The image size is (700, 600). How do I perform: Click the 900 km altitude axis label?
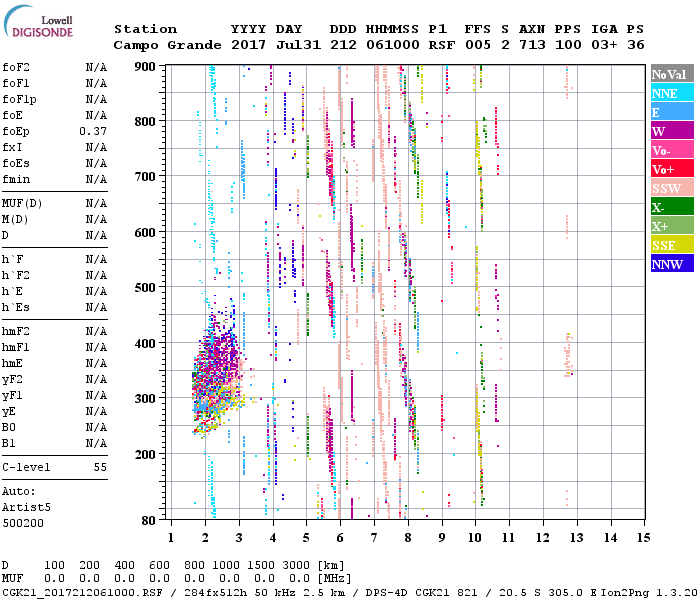[147, 67]
